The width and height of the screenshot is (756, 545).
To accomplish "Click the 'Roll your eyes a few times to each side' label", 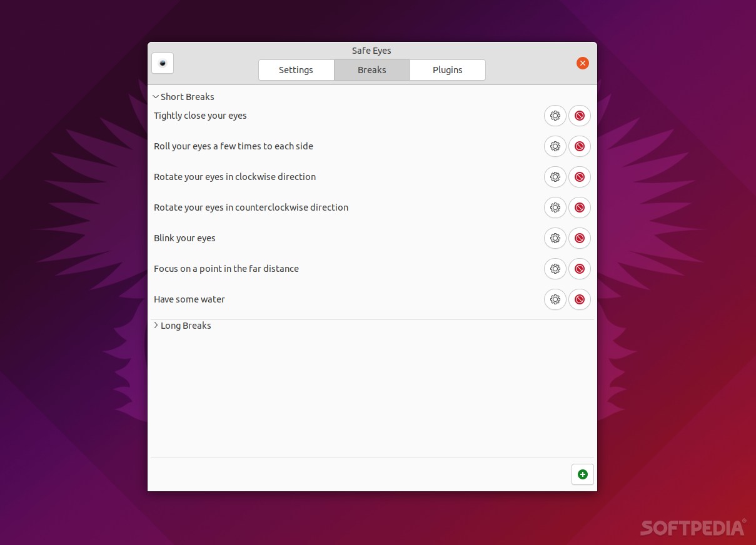I will point(233,146).
